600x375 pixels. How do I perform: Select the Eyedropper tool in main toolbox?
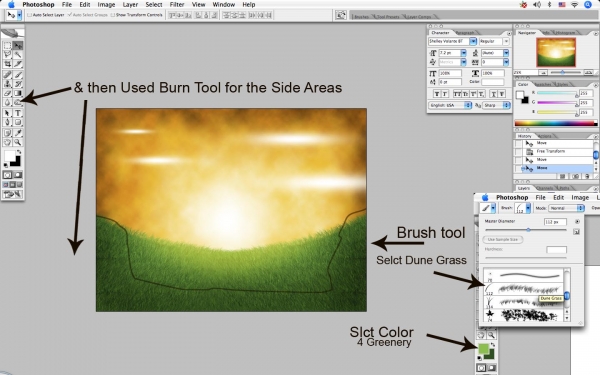[x=18, y=133]
